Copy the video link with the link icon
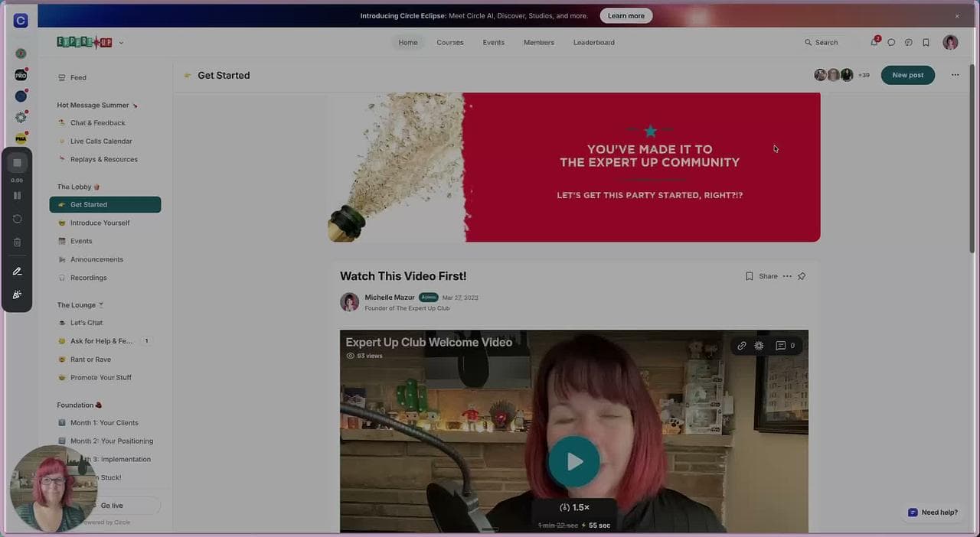 [x=741, y=346]
